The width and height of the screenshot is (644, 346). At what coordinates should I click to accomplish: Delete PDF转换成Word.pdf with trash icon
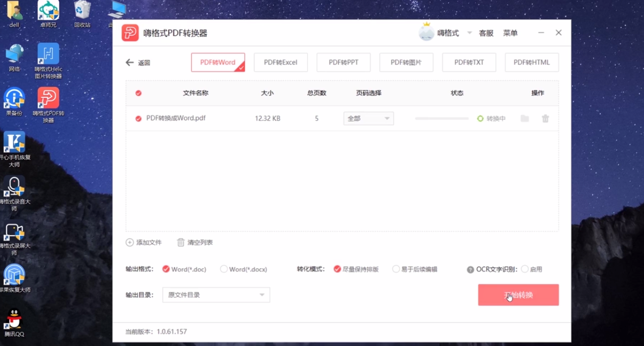point(545,118)
